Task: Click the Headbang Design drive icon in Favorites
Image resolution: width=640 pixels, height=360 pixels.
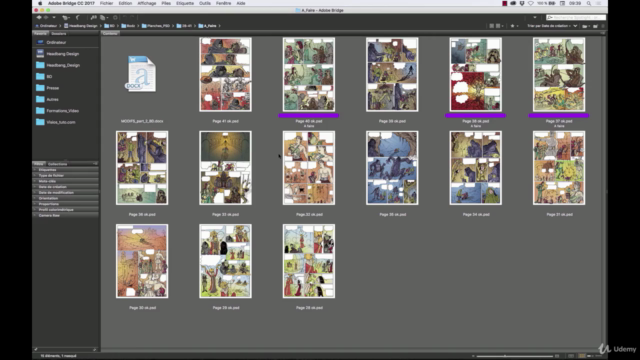Action: click(40, 53)
